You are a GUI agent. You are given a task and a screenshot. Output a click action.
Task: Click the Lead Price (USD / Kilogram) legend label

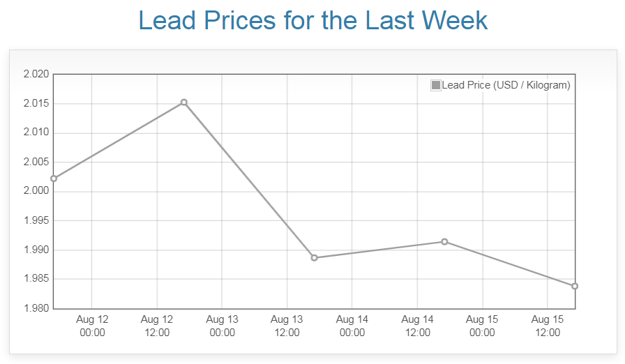click(x=506, y=85)
